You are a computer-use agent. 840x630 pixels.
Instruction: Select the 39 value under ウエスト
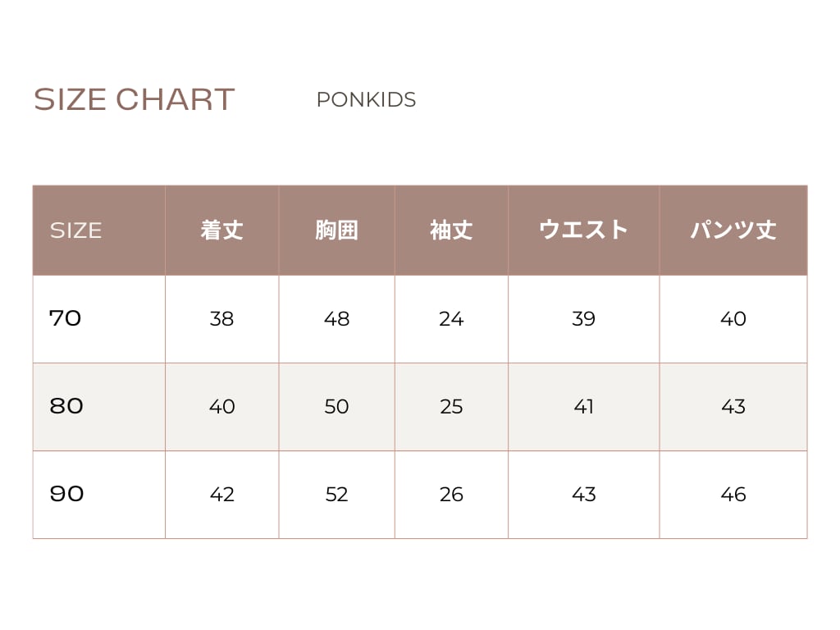583,319
